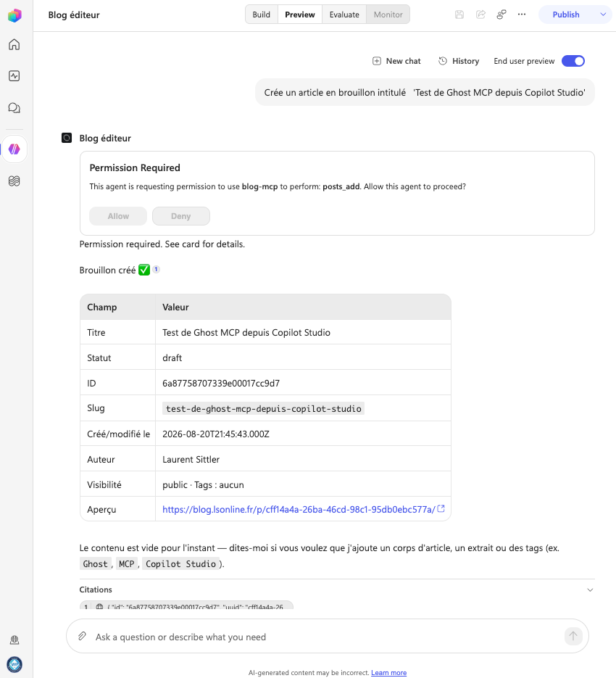Viewport: 616px width, 678px height.
Task: Open citation 1 source chip
Action: 186,605
